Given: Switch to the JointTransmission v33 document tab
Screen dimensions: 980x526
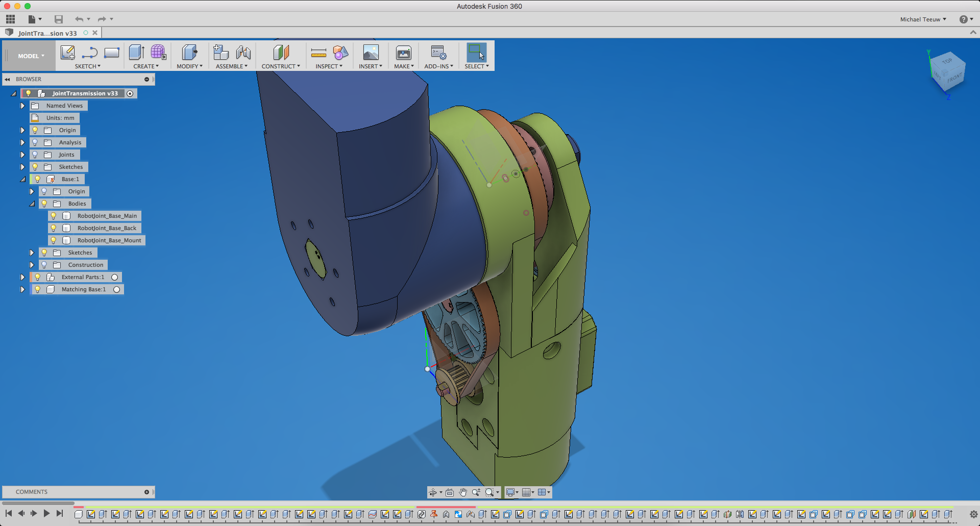Looking at the screenshot, I should 47,33.
